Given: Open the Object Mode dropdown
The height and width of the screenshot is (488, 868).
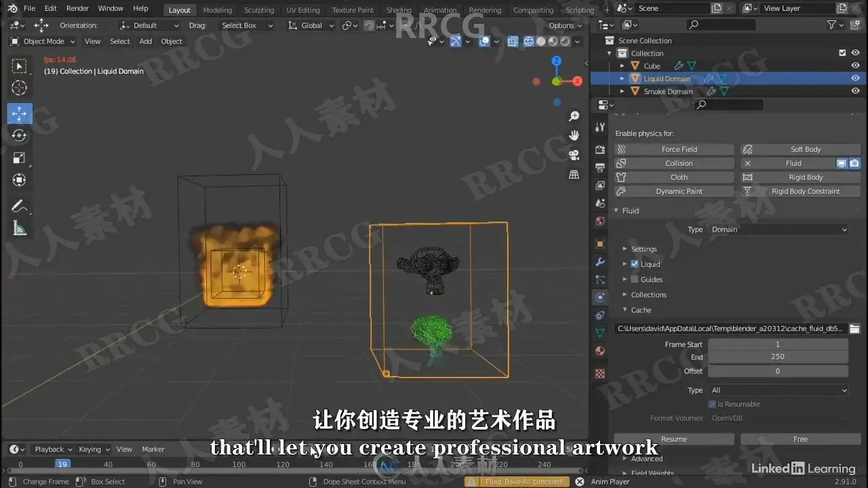Looking at the screenshot, I should tap(44, 41).
